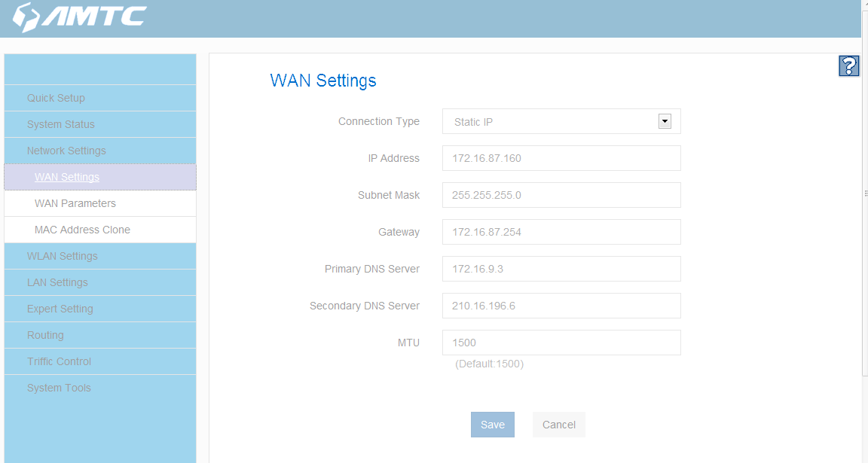Click the (Default:1500) hint text
Screen dimensions: 868x463
click(489, 364)
